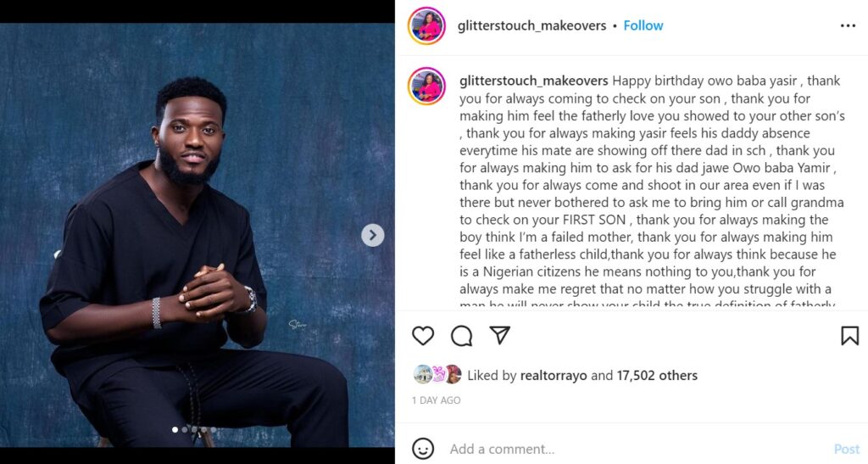
Task: Open the caption author username link
Action: [x=532, y=81]
